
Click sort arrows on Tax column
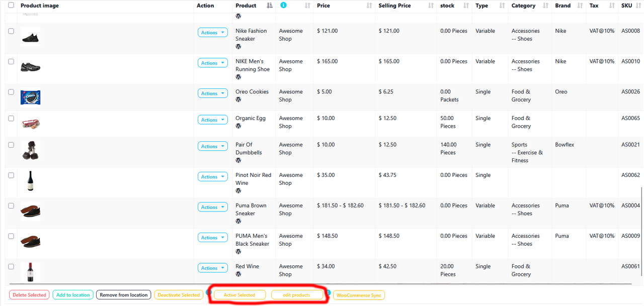pos(612,6)
